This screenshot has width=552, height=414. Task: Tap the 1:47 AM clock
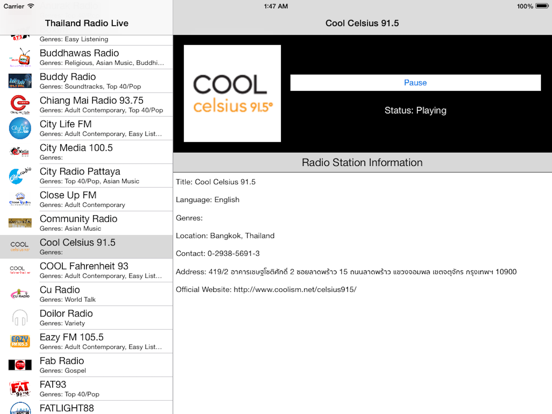point(276,6)
